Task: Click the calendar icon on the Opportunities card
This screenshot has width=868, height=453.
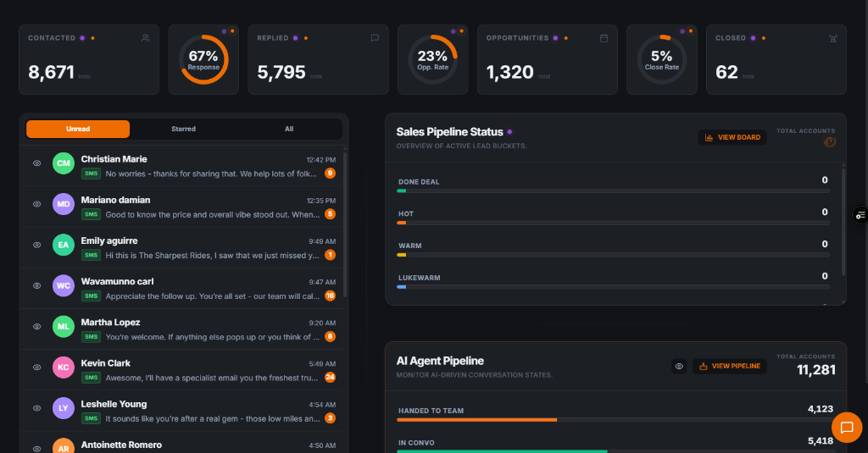Action: [x=604, y=38]
